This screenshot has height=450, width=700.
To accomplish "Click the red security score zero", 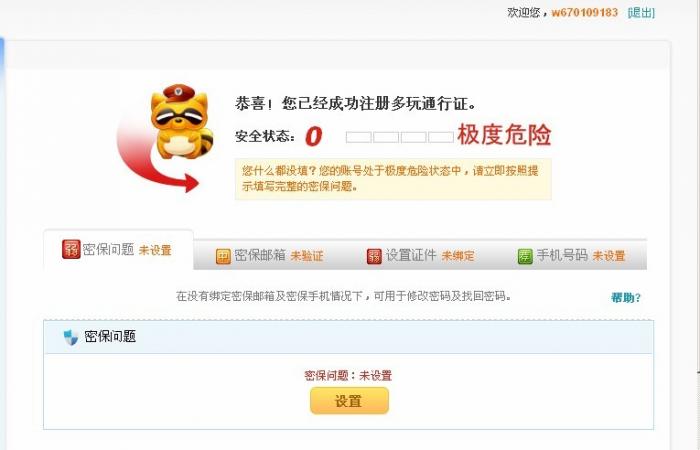I will (x=313, y=136).
